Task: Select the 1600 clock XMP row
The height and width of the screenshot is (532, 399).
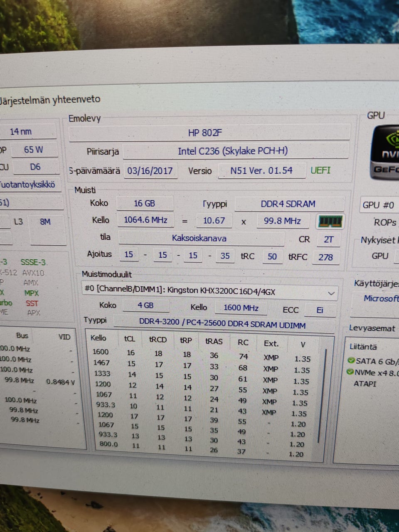Action: [202, 355]
